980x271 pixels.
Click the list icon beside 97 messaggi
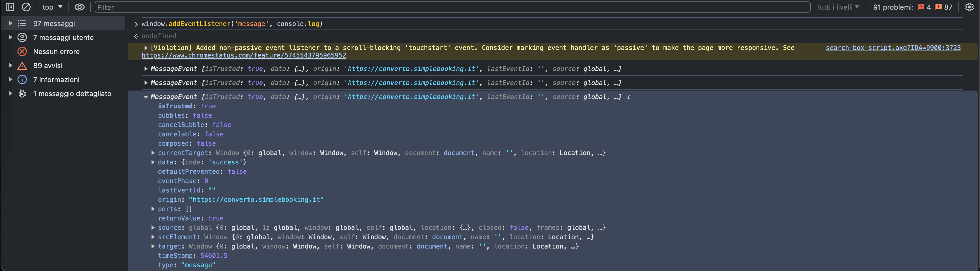point(22,23)
